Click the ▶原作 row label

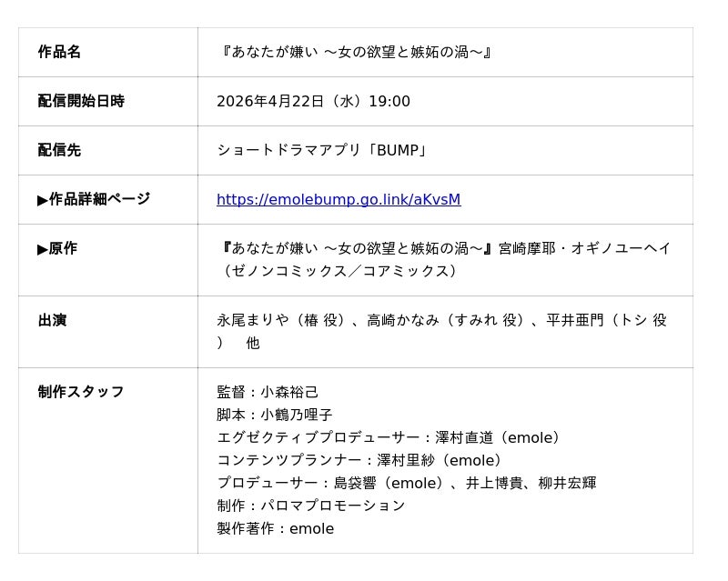click(x=57, y=248)
